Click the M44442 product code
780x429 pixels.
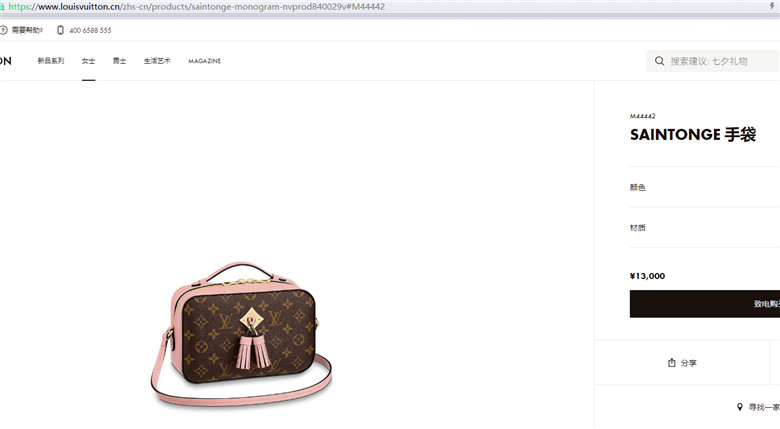(x=643, y=116)
